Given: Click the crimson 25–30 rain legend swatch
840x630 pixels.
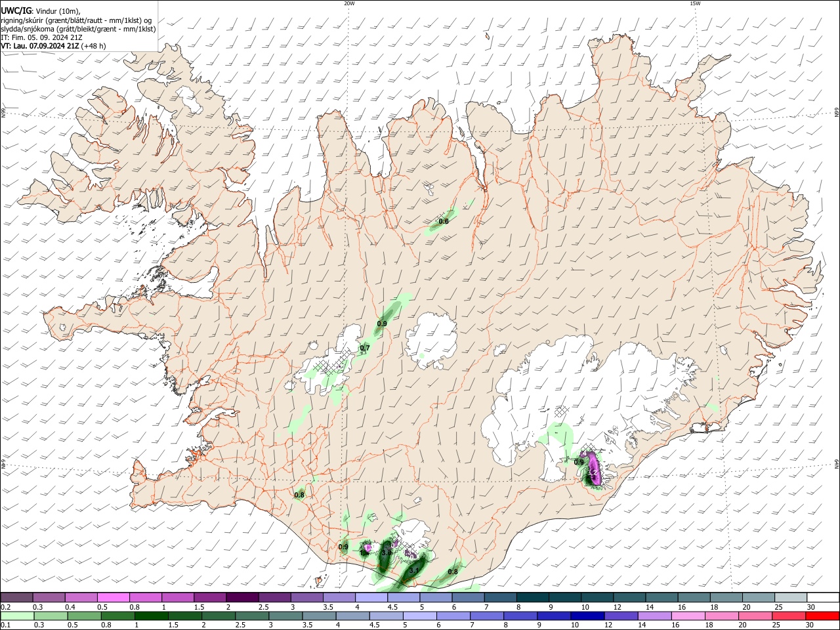Looking at the screenshot, I should point(787,616).
